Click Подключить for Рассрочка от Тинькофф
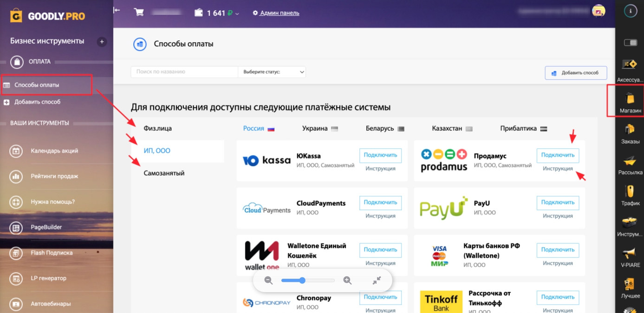This screenshot has width=644, height=313. [558, 297]
